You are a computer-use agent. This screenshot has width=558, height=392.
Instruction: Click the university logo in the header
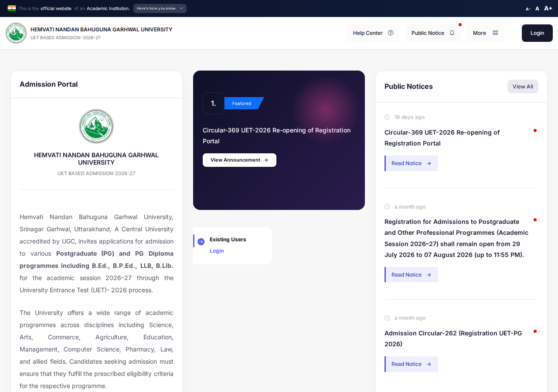pyautogui.click(x=16, y=33)
